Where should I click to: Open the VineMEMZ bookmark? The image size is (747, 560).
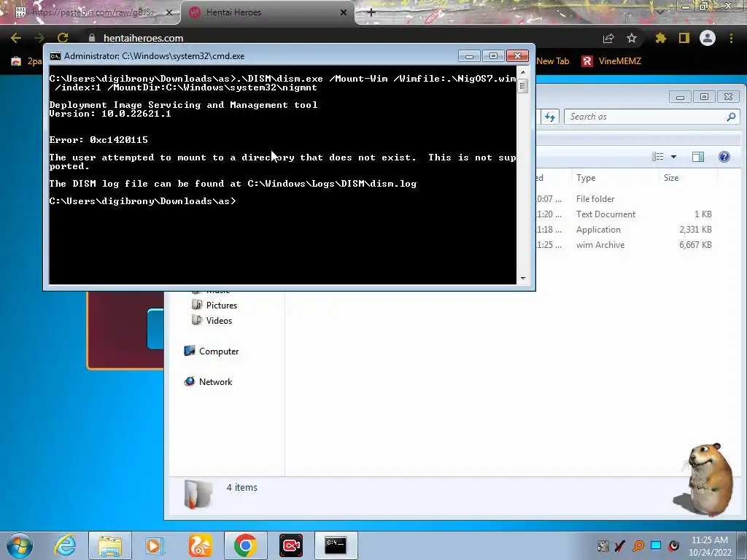pos(611,61)
